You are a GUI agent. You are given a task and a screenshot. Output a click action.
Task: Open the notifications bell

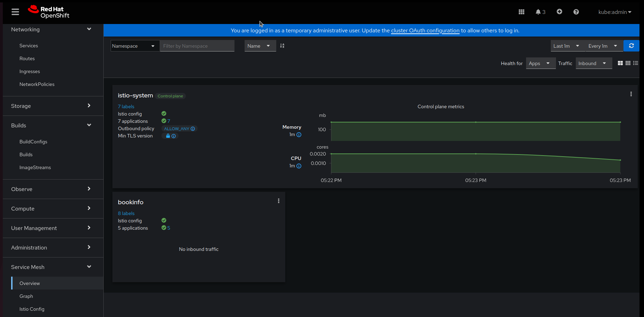point(540,12)
